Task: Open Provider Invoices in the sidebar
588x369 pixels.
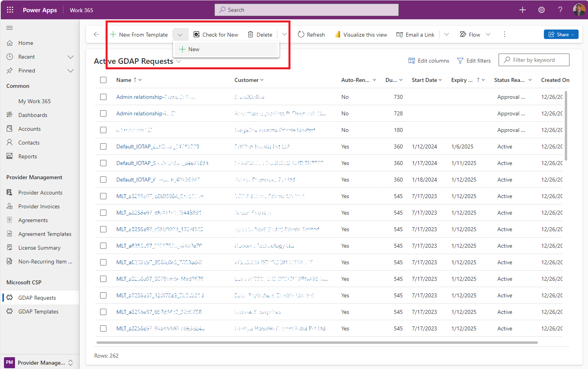Action: [x=39, y=206]
